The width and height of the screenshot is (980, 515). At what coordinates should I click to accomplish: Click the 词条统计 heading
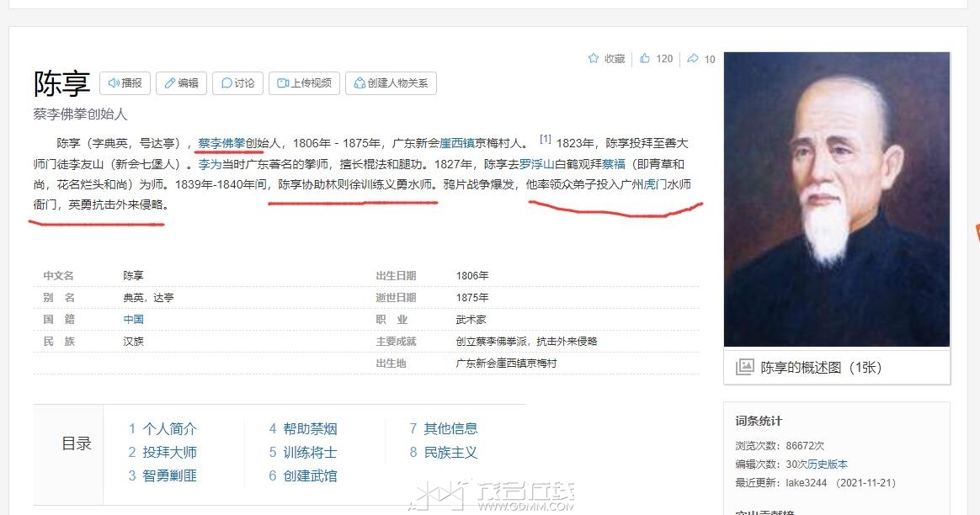(758, 422)
